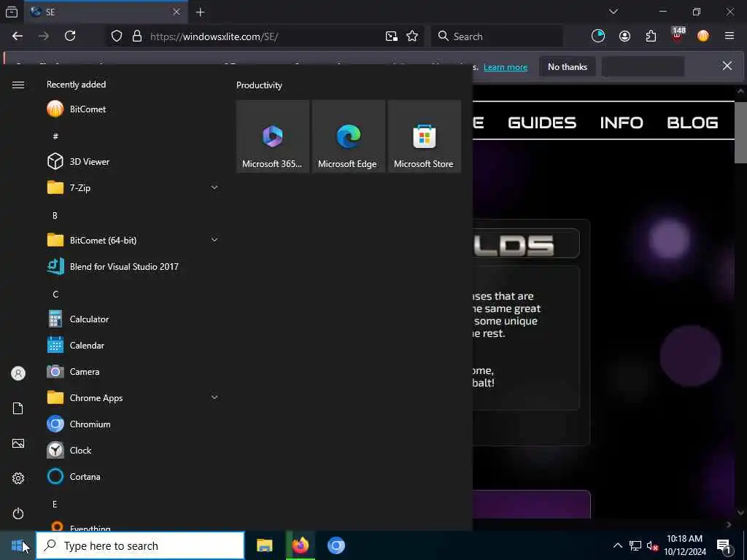
Task: Launch 3D Viewer app
Action: tap(133, 161)
